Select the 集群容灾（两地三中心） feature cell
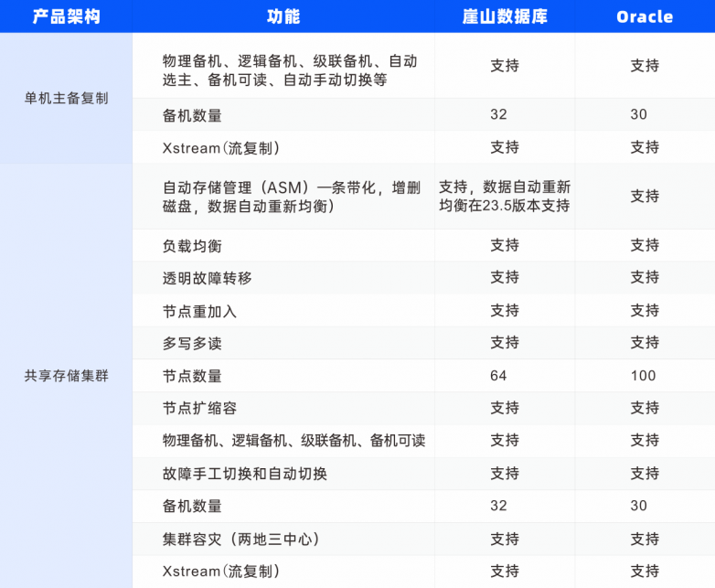Image resolution: width=715 pixels, height=588 pixels. point(240,539)
